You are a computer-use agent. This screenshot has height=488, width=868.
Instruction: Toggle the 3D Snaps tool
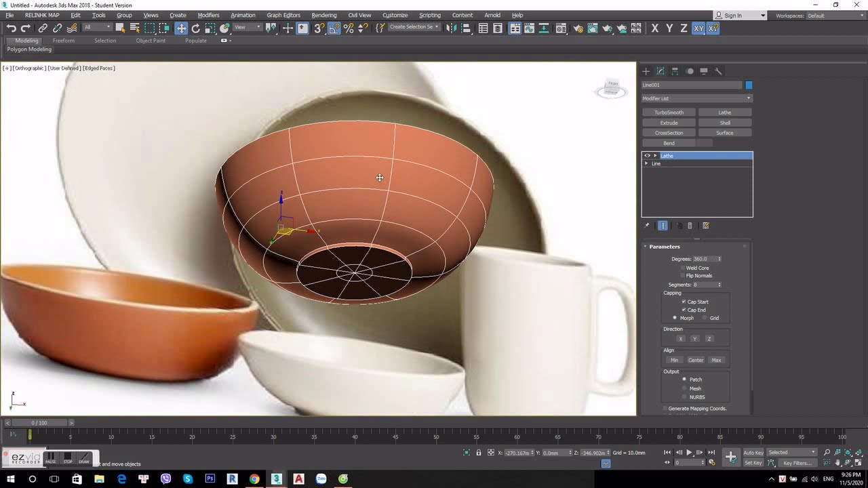click(x=319, y=28)
